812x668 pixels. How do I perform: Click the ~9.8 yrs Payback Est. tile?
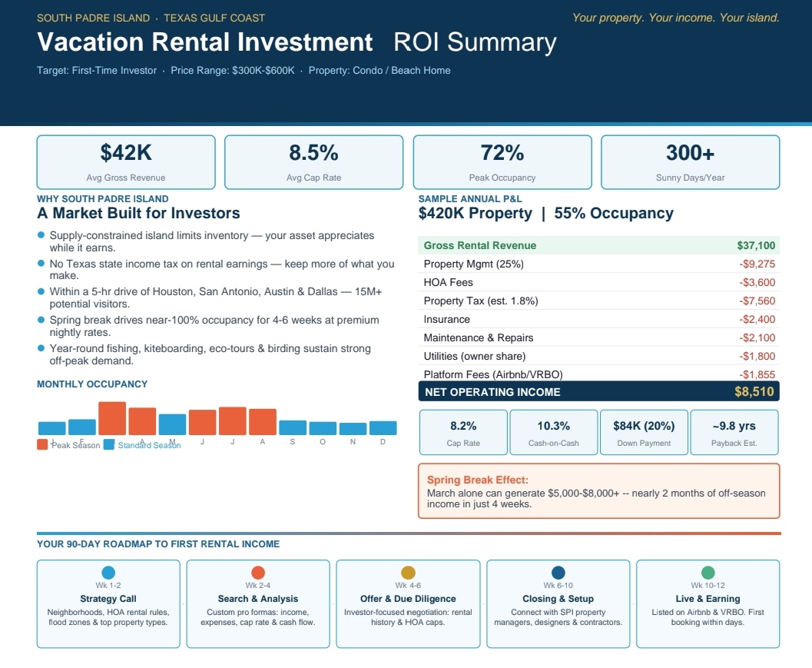pos(734,432)
